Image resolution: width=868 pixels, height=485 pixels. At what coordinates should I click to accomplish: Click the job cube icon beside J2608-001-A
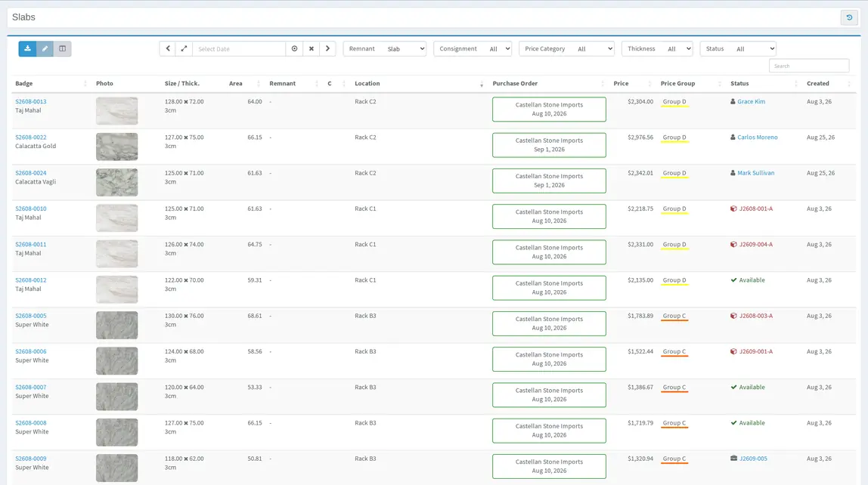[x=733, y=209]
